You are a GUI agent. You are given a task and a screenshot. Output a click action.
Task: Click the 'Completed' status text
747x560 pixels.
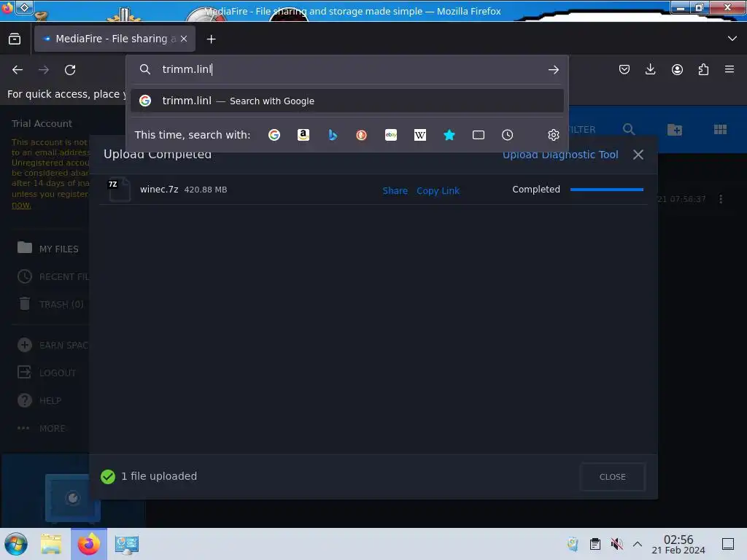coord(536,190)
